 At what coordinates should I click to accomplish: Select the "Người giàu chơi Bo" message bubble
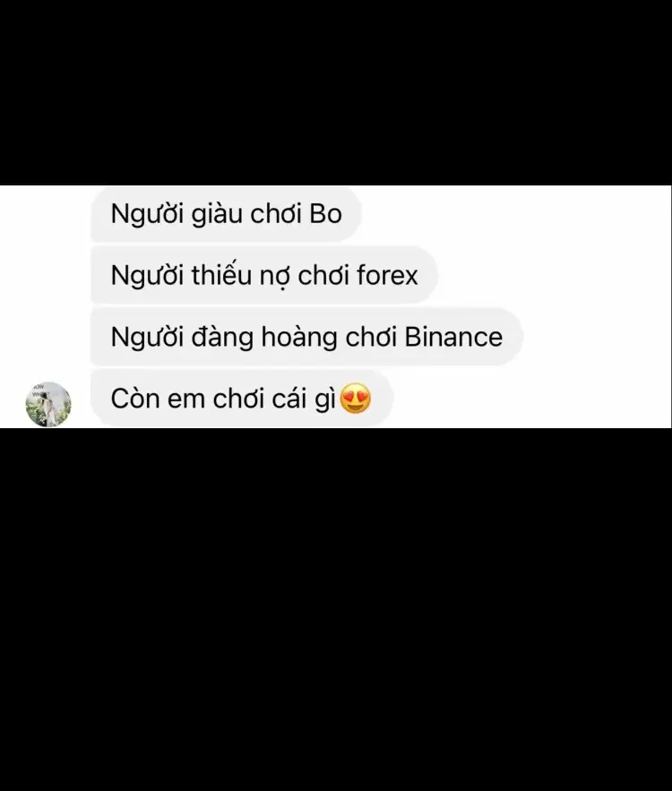pos(226,214)
